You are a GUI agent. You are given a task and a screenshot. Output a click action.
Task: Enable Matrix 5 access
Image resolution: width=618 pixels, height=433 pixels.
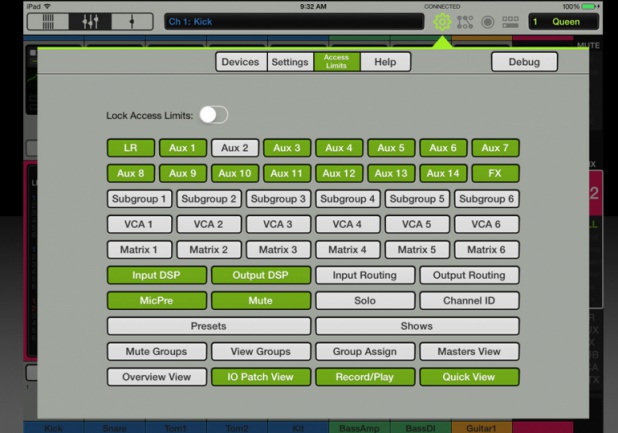pos(417,250)
